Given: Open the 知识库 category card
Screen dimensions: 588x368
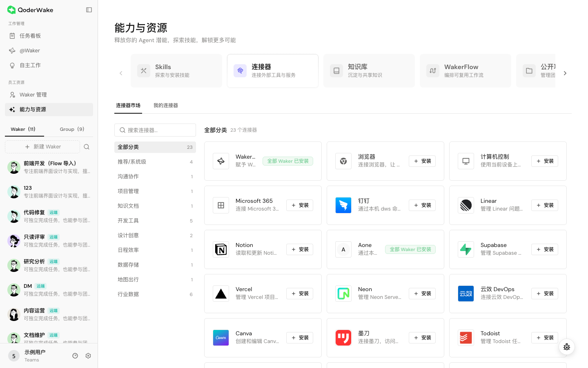Looking at the screenshot, I should 369,71.
